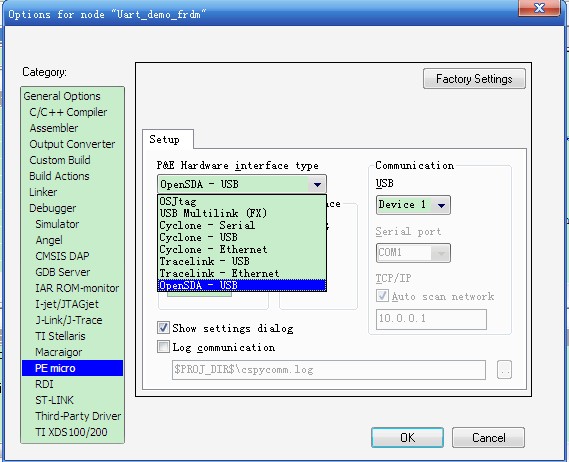The image size is (569, 462).
Task: Pick Tracelink - USB option
Action: tap(242, 261)
